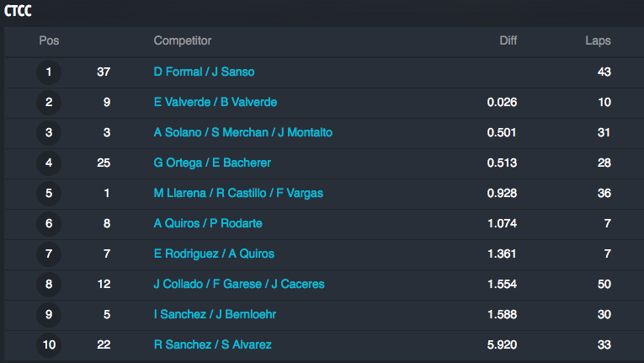Select M Llarena / R Castillo / F Vargas

click(238, 193)
